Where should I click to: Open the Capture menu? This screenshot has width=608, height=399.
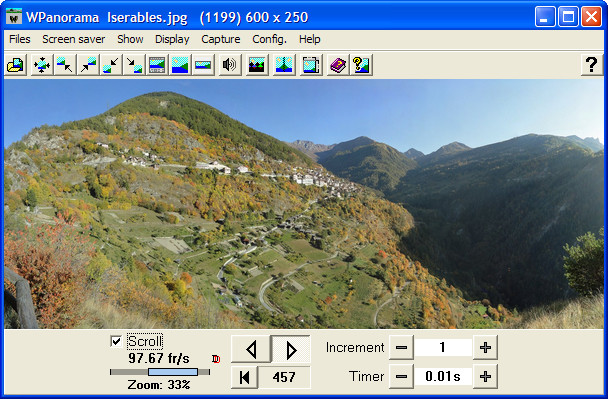(221, 39)
